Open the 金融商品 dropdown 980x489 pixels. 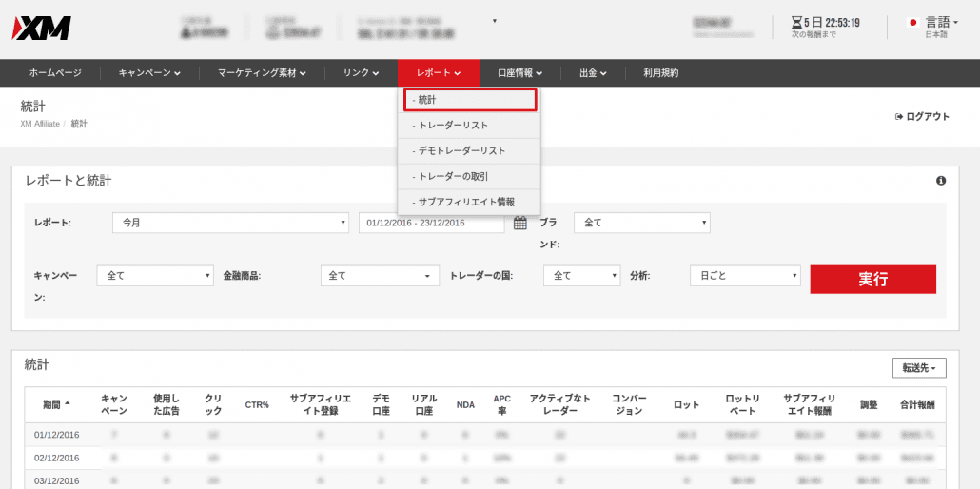pyautogui.click(x=380, y=276)
